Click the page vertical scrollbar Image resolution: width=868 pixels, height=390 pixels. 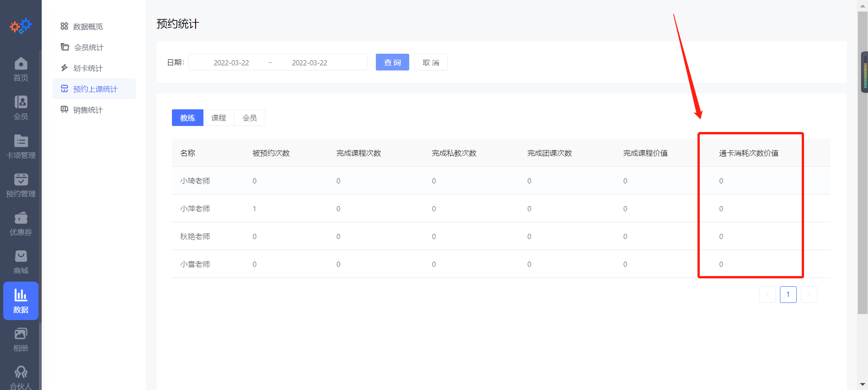[x=862, y=185]
